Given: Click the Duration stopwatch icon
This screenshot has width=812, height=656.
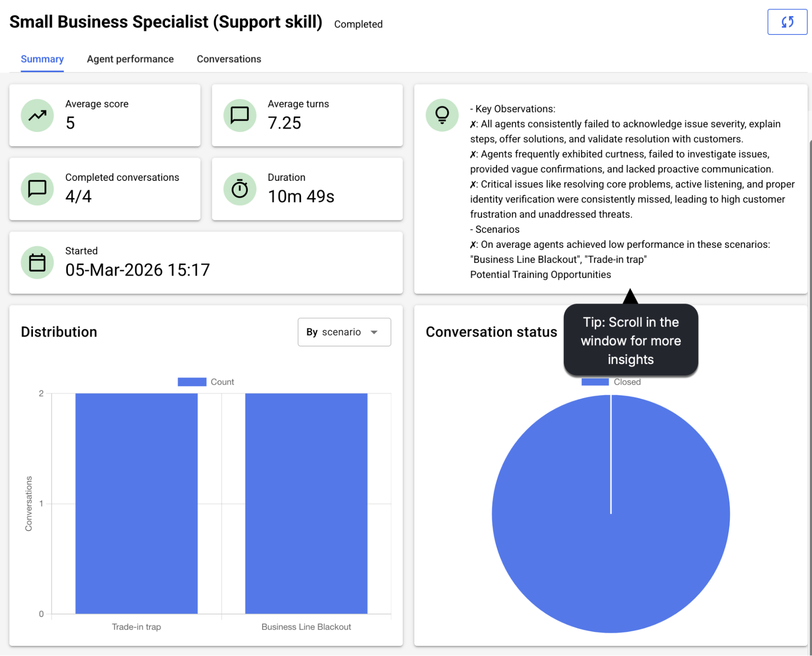Looking at the screenshot, I should pos(239,189).
